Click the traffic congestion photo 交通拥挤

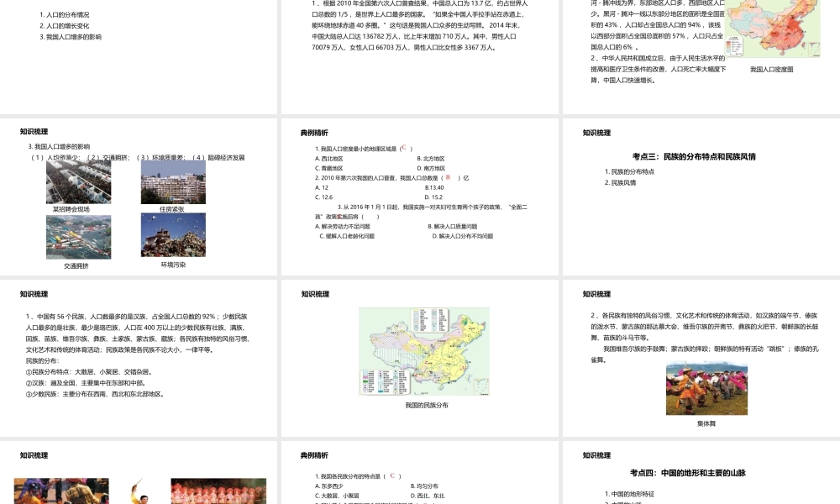pyautogui.click(x=78, y=237)
